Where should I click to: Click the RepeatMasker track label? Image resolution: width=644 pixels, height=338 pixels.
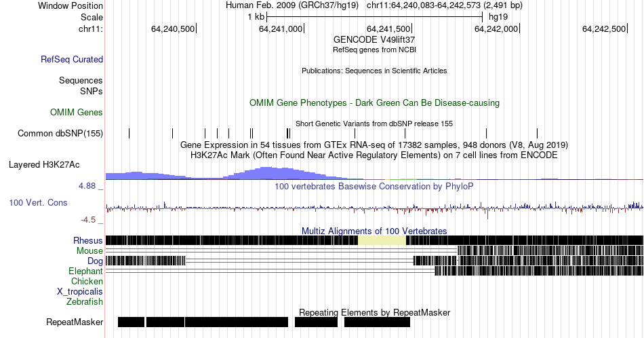point(75,322)
